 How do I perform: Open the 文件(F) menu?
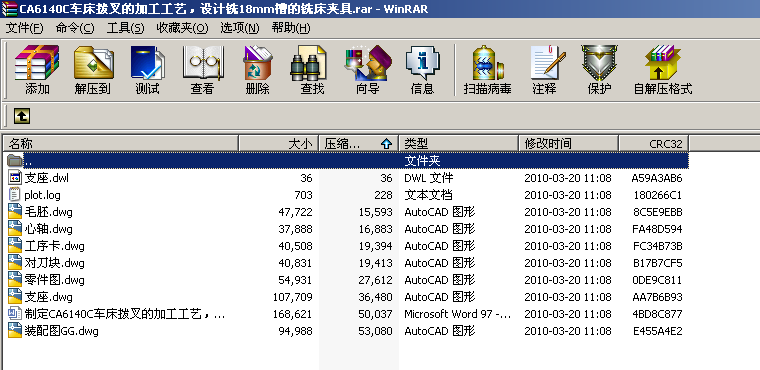point(25,28)
